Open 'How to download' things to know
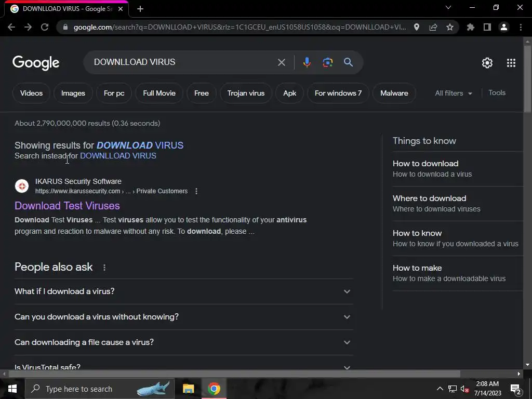 click(458, 169)
